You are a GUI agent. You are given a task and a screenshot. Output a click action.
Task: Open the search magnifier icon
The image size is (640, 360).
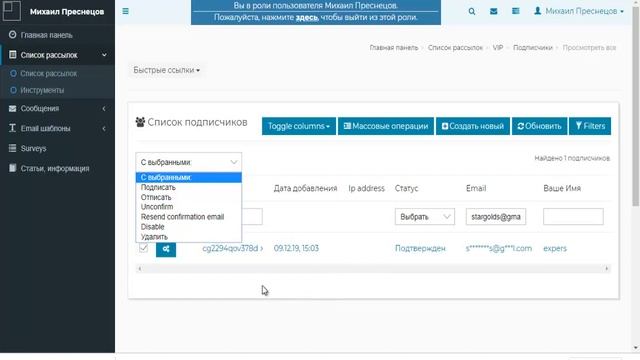click(x=471, y=11)
